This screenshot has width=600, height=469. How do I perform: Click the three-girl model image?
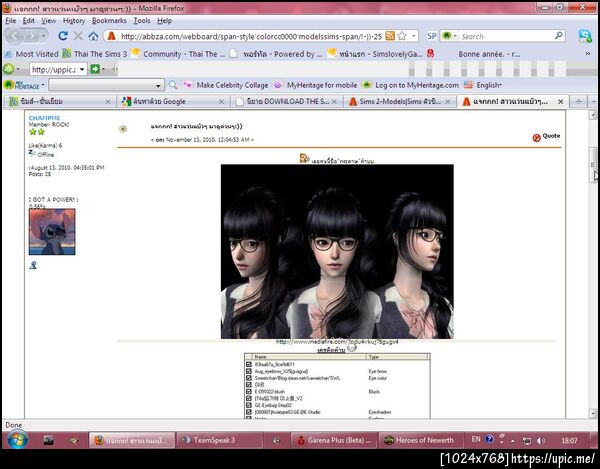point(337,251)
